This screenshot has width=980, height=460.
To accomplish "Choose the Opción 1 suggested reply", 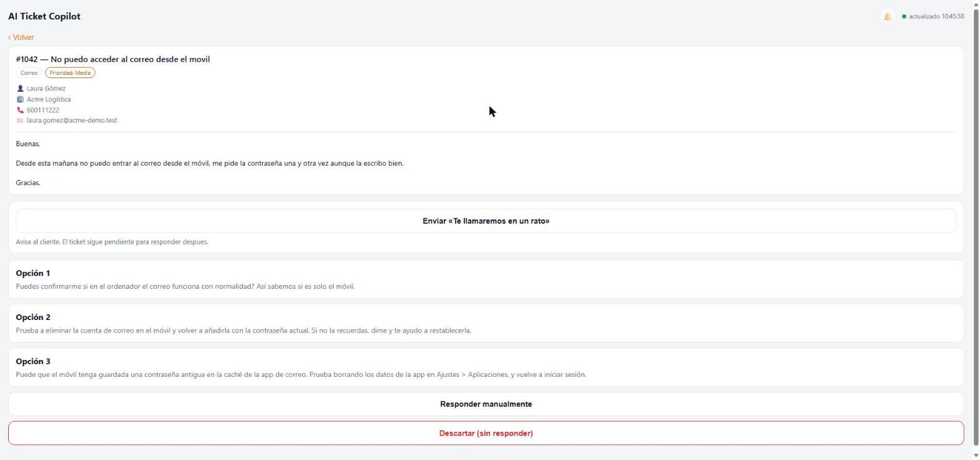I will [x=486, y=279].
